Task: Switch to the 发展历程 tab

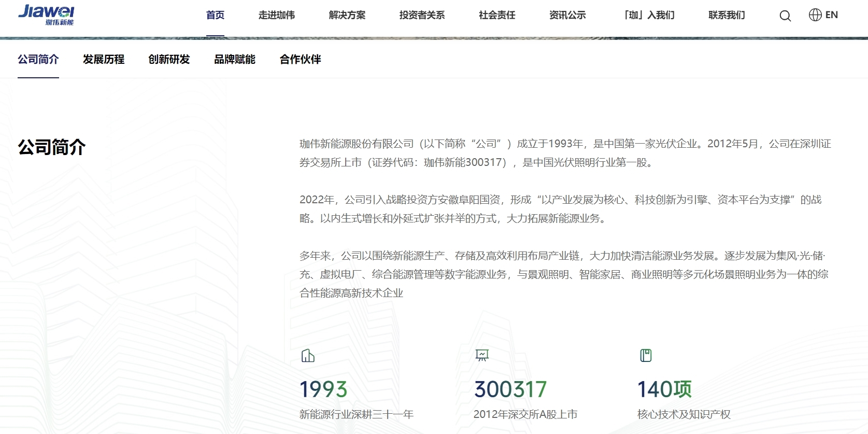Action: [x=104, y=59]
